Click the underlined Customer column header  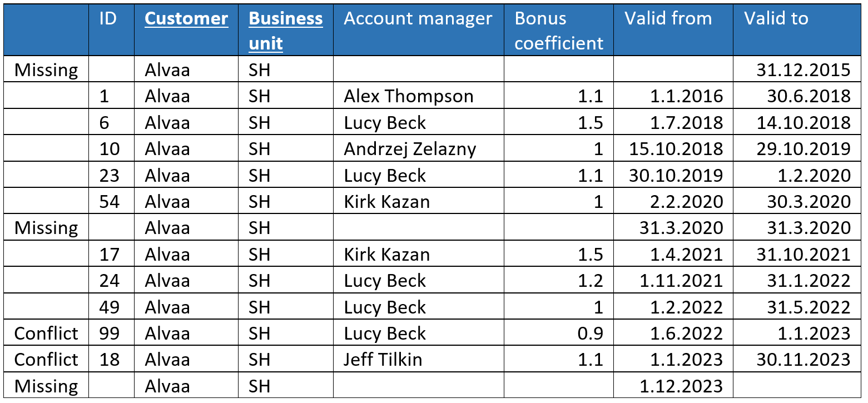click(x=186, y=18)
